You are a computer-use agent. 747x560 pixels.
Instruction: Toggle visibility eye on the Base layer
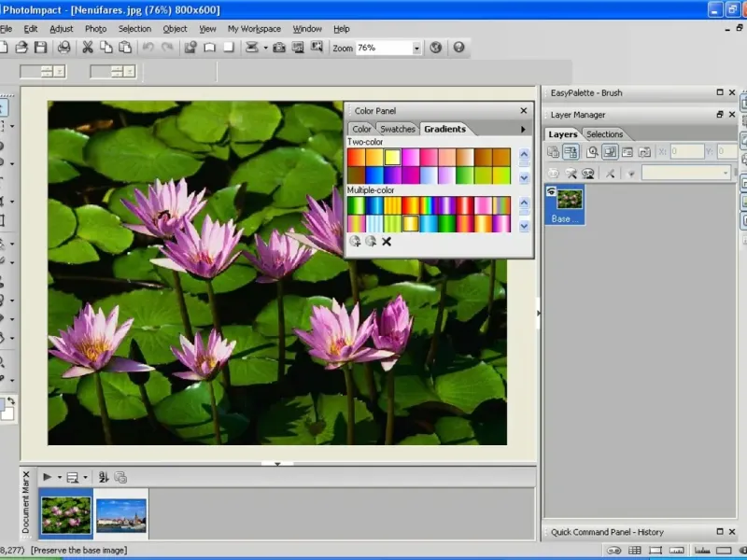pos(552,191)
